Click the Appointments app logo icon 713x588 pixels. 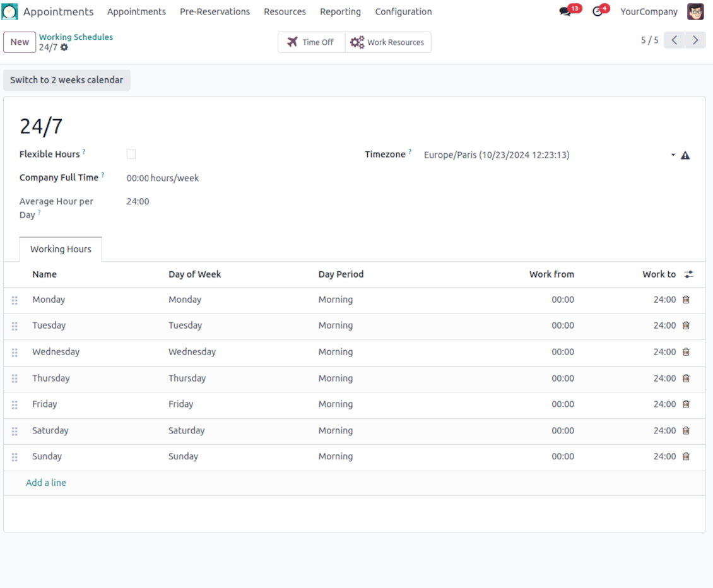[x=10, y=11]
